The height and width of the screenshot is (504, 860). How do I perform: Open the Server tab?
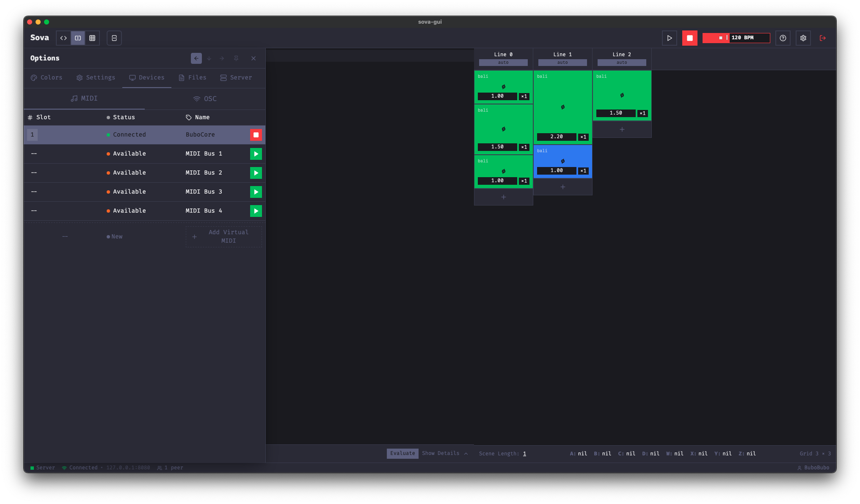(236, 78)
